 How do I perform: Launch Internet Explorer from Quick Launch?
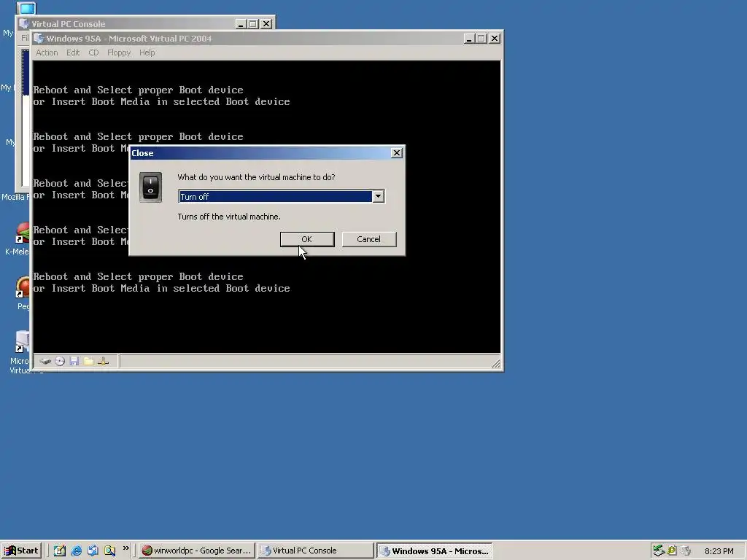pos(76,551)
